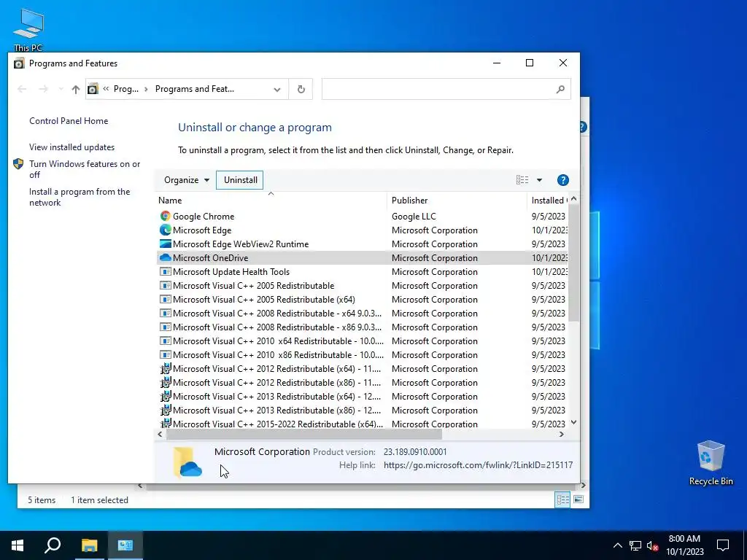Screen dimensions: 747x560
Task: Click the Google Chrome program icon
Action: click(166, 216)
